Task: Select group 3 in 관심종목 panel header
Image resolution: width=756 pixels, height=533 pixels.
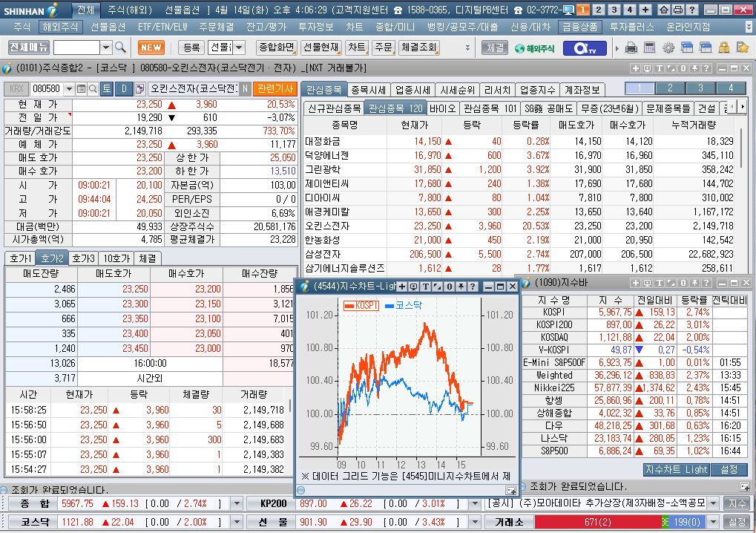Action: click(x=700, y=88)
